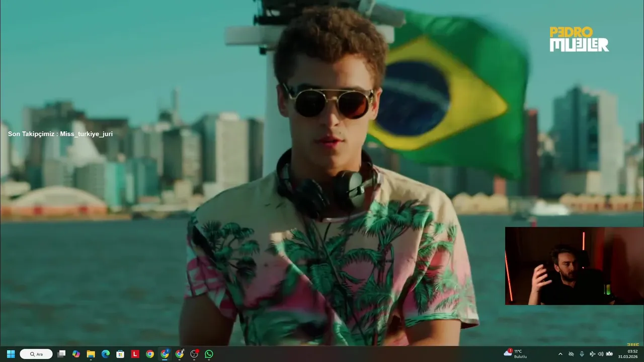Click the microphone tray icon
This screenshot has height=362, width=644.
coord(582,354)
